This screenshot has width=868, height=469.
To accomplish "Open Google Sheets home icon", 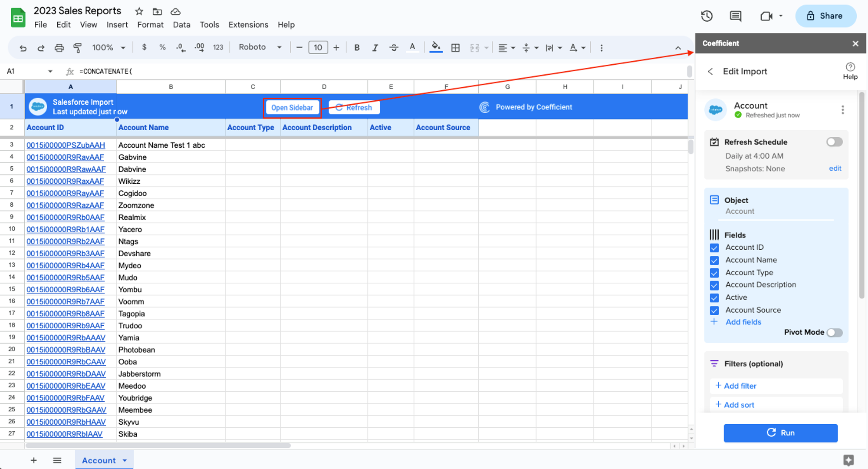I will coord(18,18).
